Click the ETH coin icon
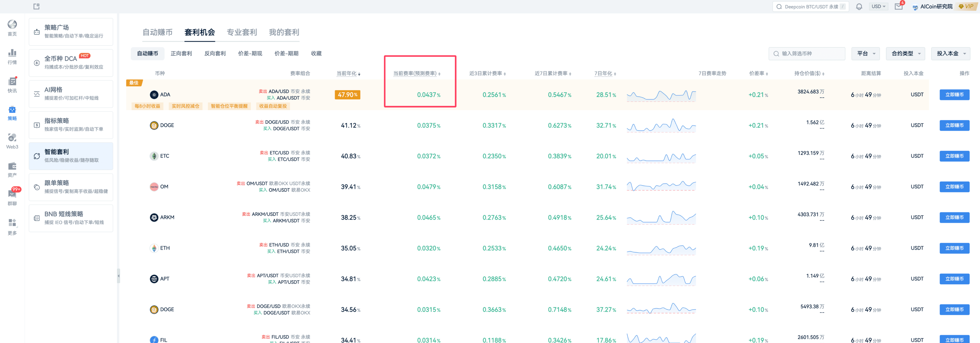 tap(154, 248)
